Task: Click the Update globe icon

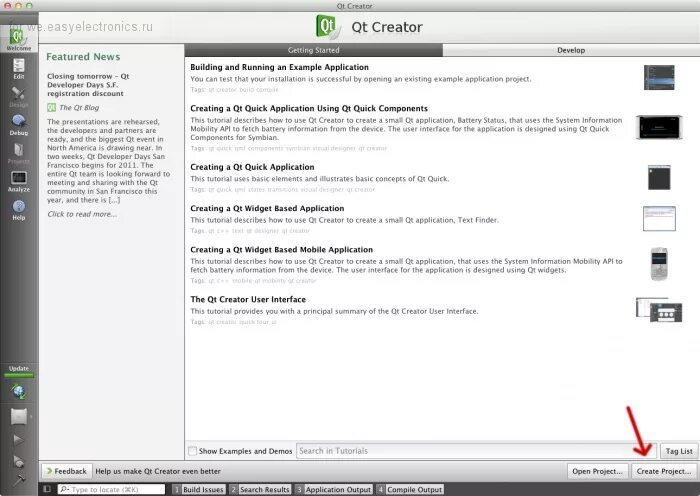Action: [x=19, y=392]
